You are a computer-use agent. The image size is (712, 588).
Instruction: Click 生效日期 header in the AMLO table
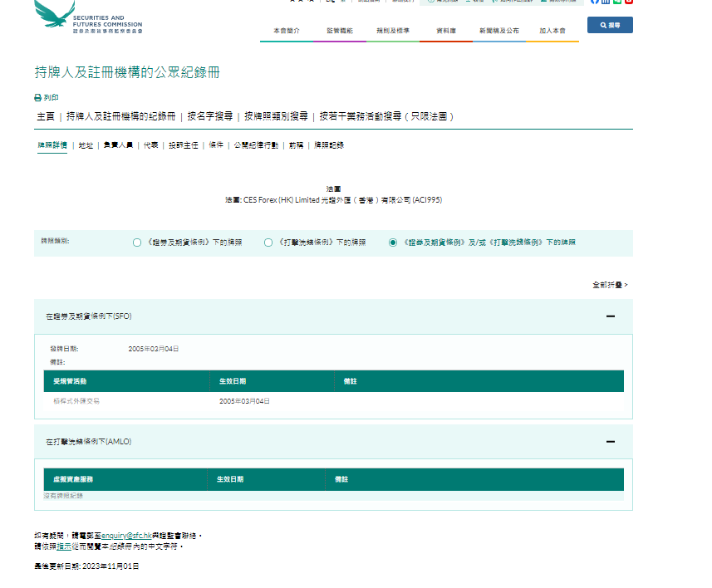(230, 479)
